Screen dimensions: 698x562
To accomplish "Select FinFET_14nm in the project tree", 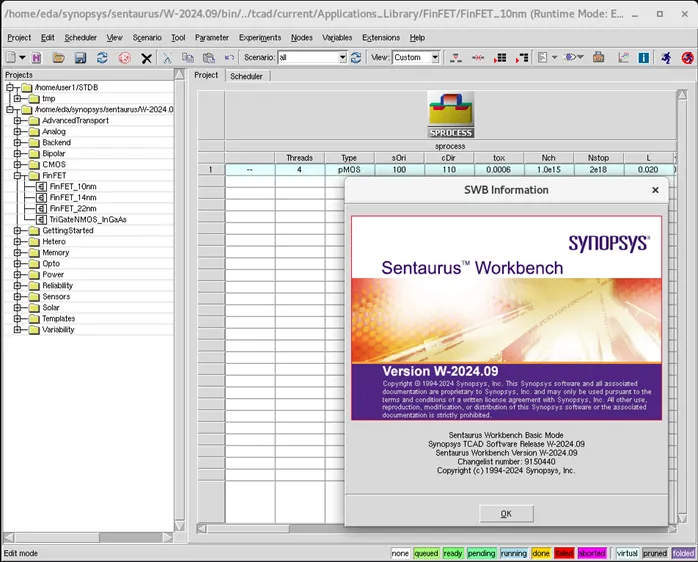I will tap(73, 198).
